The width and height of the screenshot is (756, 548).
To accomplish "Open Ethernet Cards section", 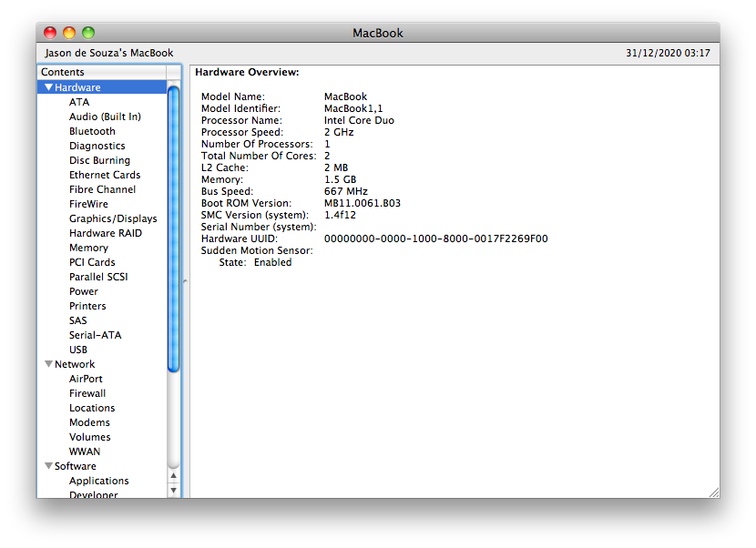I will coord(105,175).
